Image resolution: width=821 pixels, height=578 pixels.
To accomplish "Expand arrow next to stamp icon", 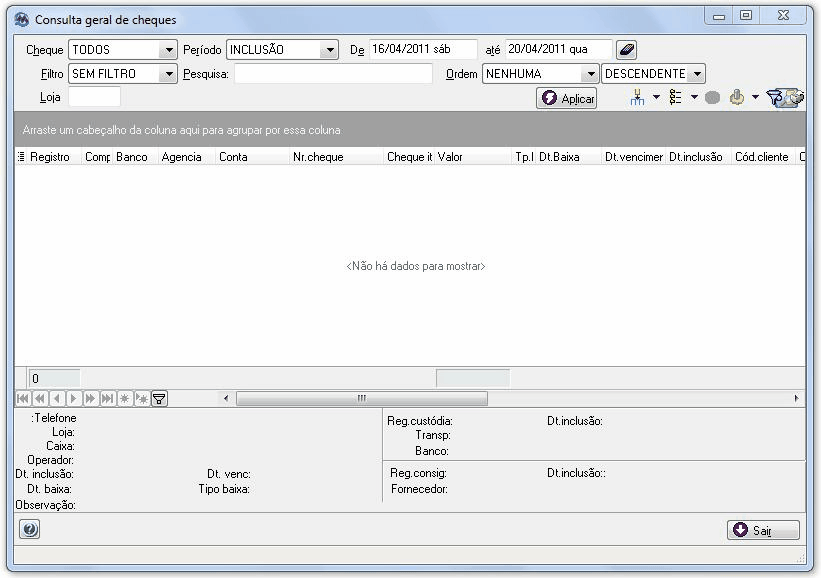I will click(x=755, y=97).
